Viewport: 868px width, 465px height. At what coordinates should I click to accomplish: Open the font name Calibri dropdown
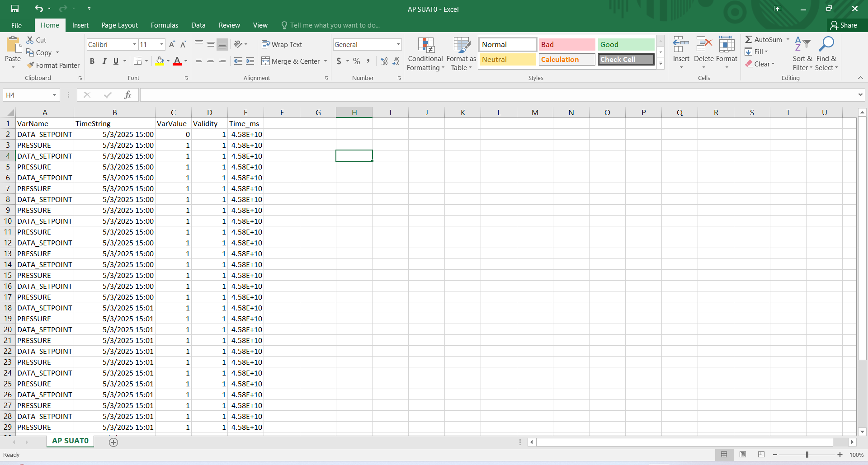coord(134,44)
